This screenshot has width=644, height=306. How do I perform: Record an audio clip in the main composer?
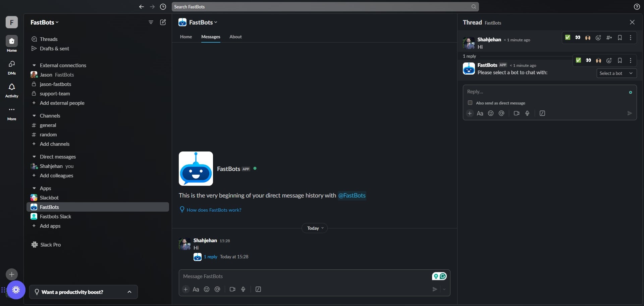[243, 289]
